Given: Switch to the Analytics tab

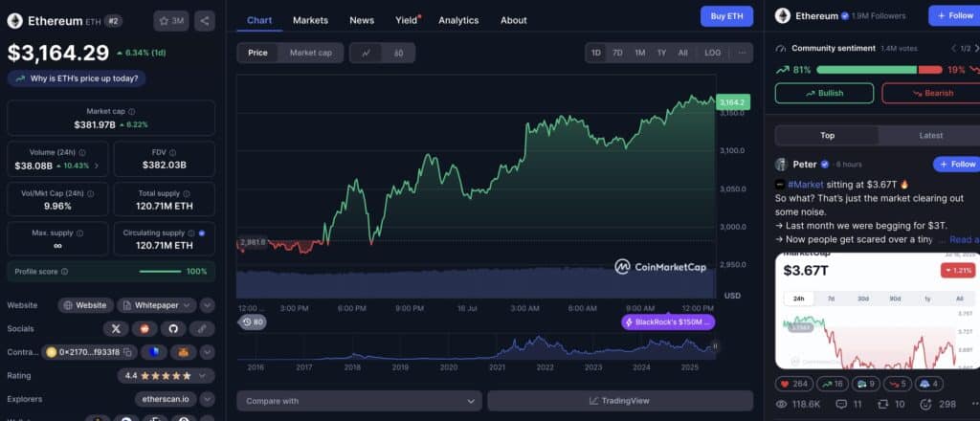Looking at the screenshot, I should click(x=458, y=21).
